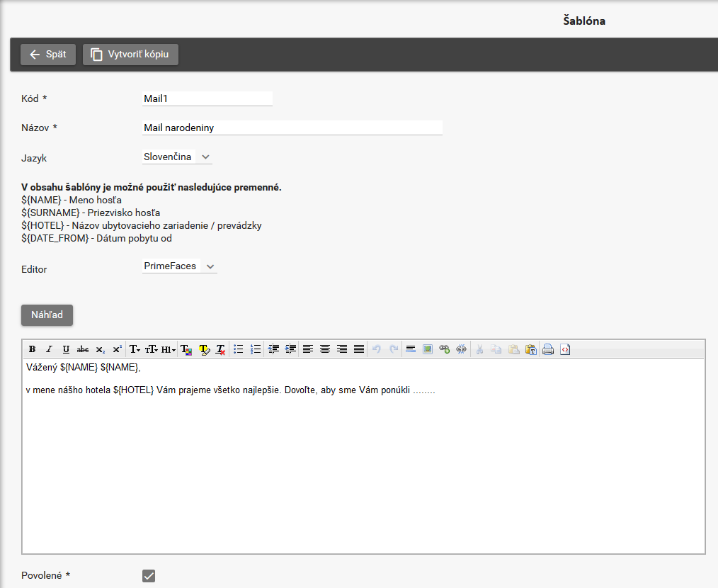Apply italic formatting to text
This screenshot has height=588, width=718.
pyautogui.click(x=49, y=349)
